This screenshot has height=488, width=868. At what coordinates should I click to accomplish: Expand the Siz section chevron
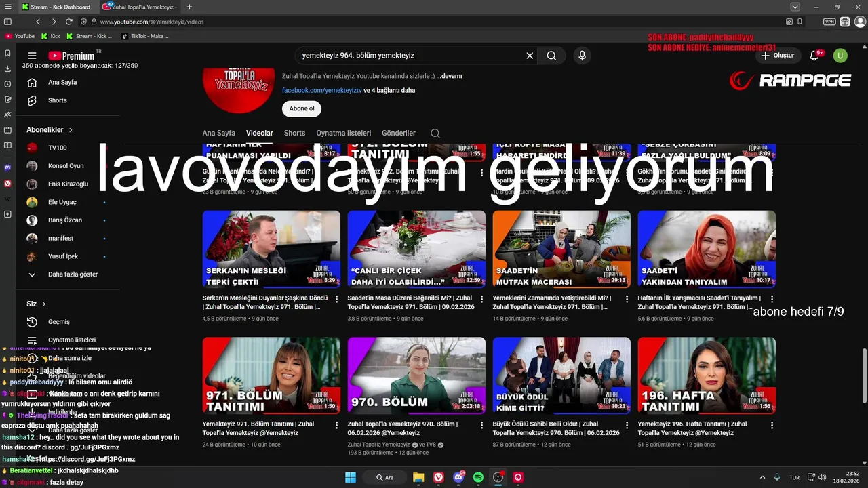tap(44, 304)
